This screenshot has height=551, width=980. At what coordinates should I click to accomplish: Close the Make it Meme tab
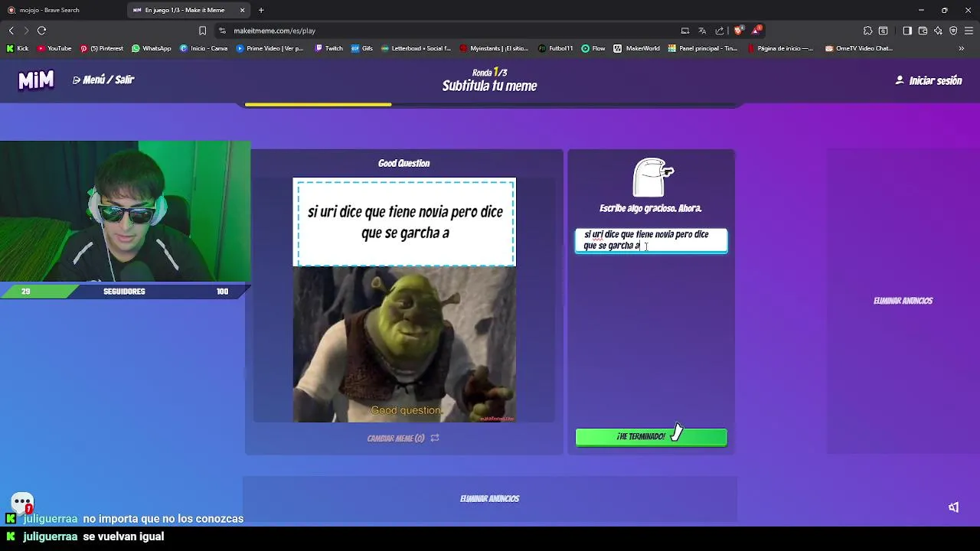pyautogui.click(x=243, y=10)
